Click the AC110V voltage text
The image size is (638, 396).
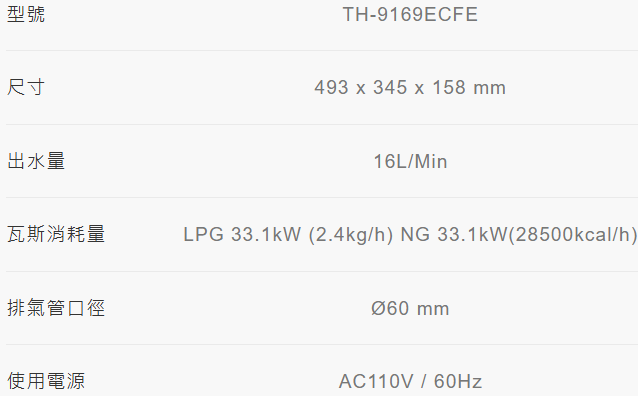(376, 382)
